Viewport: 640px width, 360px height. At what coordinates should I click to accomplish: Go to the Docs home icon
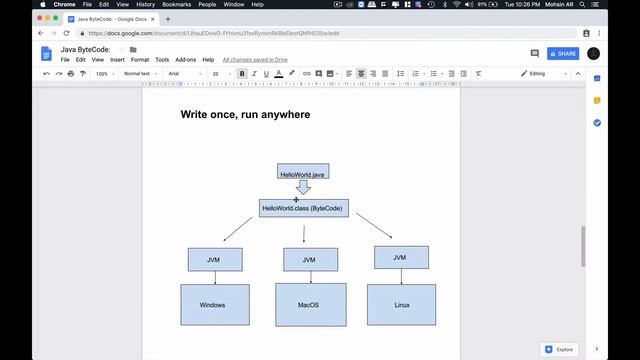[x=47, y=53]
